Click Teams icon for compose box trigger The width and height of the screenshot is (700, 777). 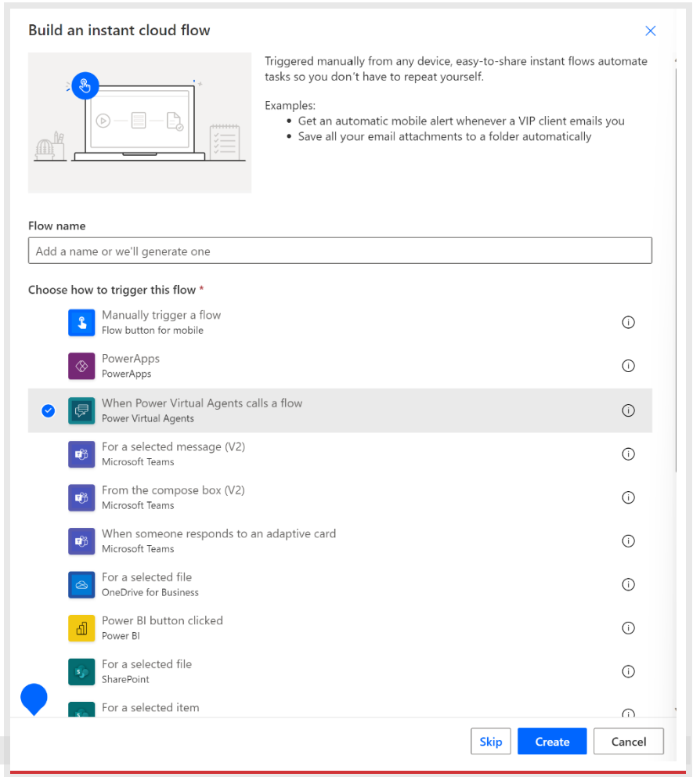81,497
